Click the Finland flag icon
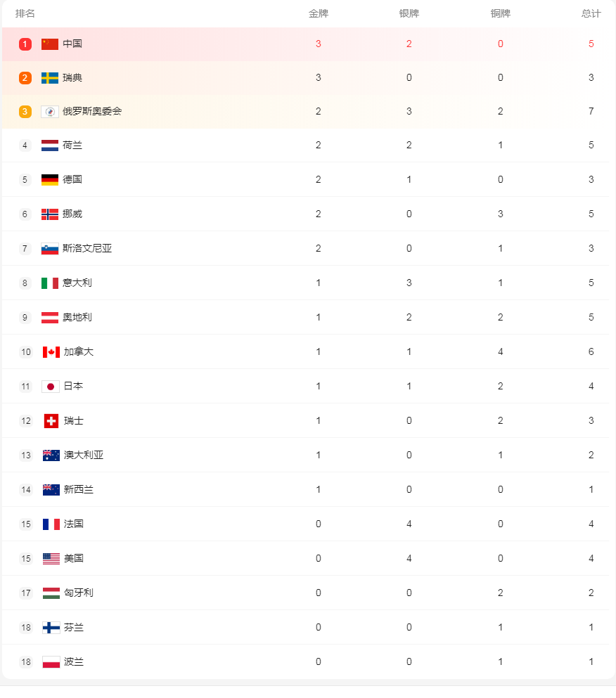The image size is (616, 698). tap(51, 628)
